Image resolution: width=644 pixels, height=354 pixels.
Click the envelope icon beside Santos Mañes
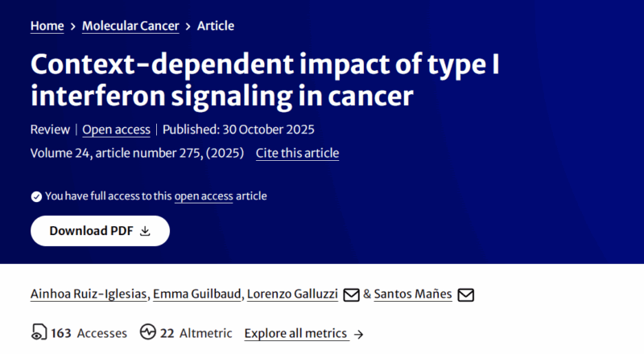[x=465, y=295]
